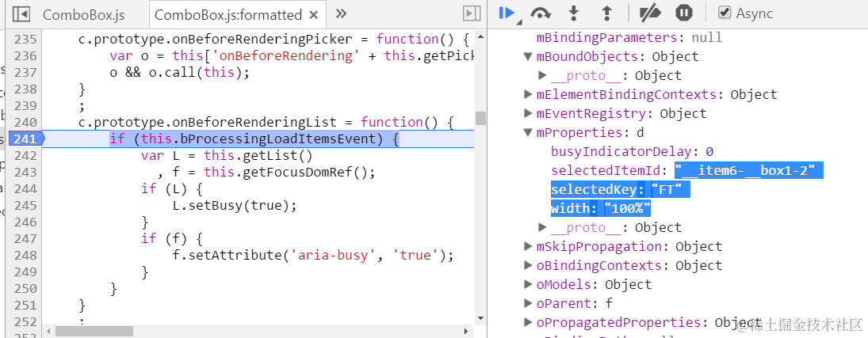
Task: Open the more tabs chevron menu
Action: (341, 13)
